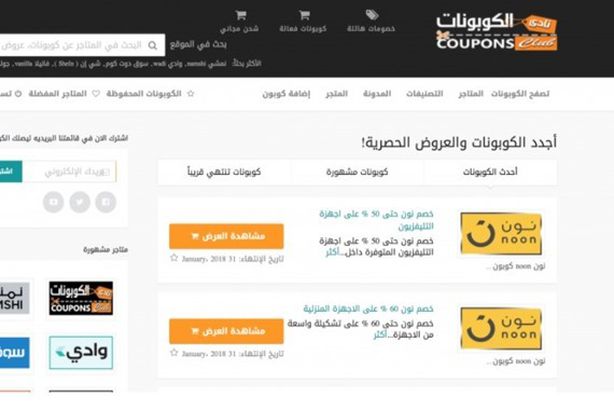Open Coupons Club store logo in sidebar
This screenshot has width=614, height=410.
coord(81,298)
